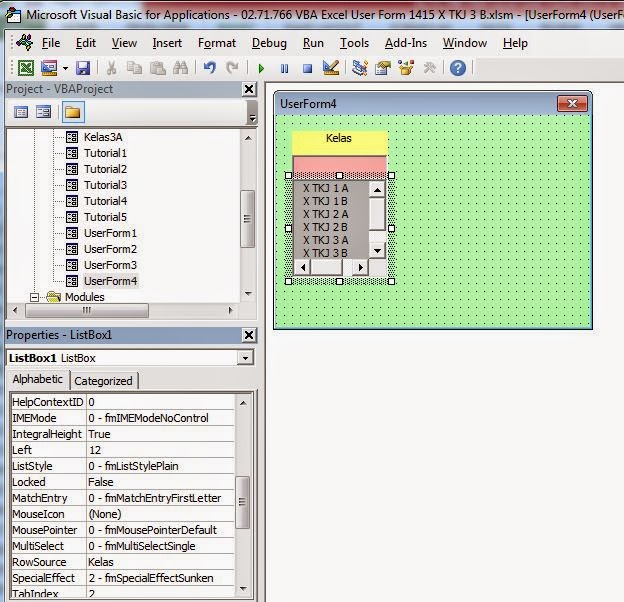Select UserForm1 in project tree
Image resolution: width=624 pixels, height=602 pixels.
(x=110, y=233)
